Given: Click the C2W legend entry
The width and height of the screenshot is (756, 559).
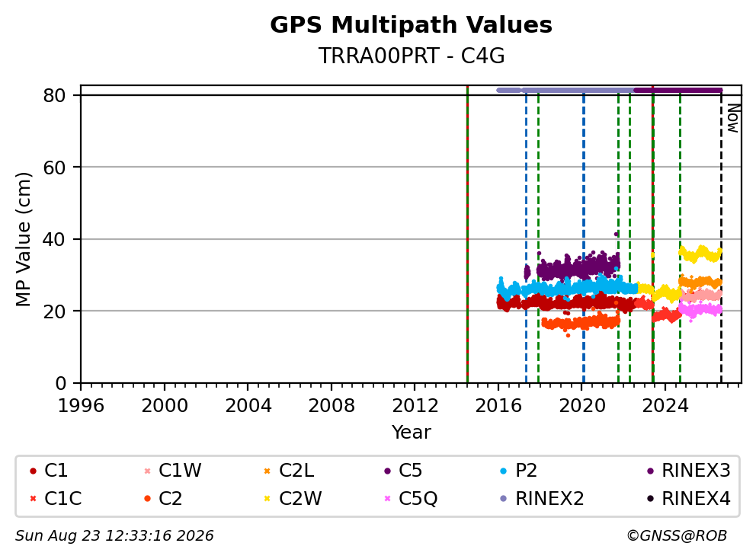Looking at the screenshot, I should point(293,498).
